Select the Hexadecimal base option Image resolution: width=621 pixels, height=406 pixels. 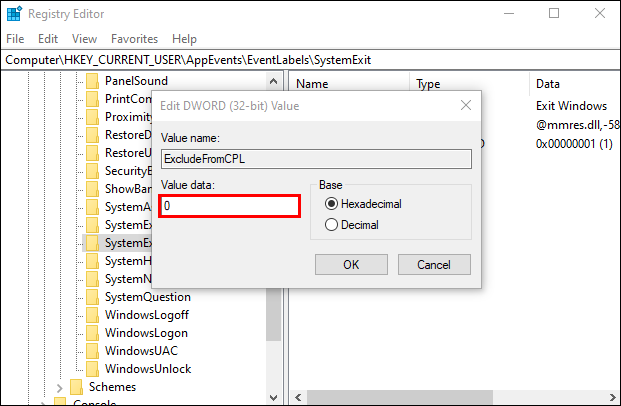pos(332,204)
